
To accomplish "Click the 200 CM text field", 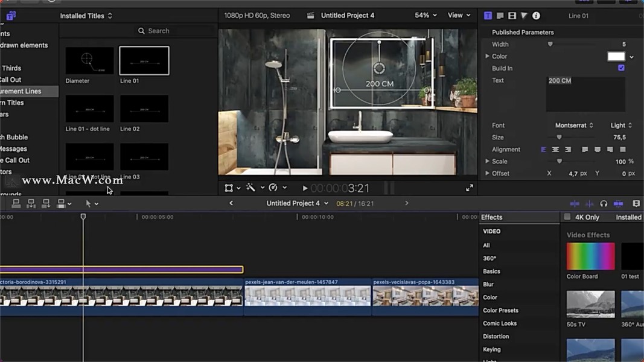I will point(585,94).
